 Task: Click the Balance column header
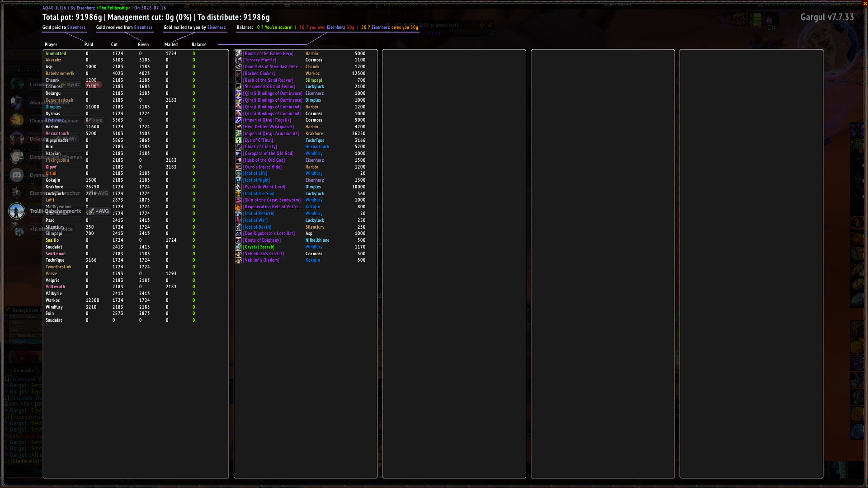(x=199, y=45)
